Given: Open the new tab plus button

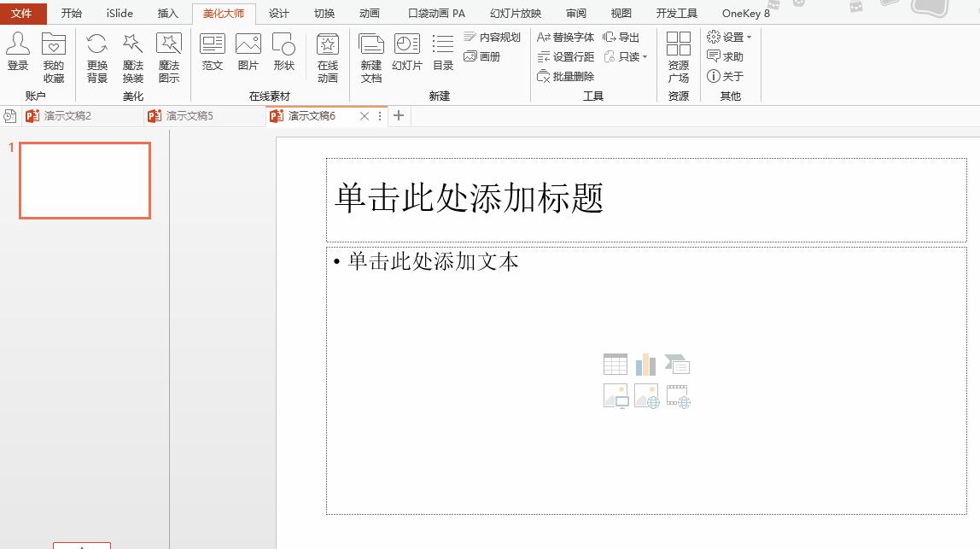Looking at the screenshot, I should [399, 115].
